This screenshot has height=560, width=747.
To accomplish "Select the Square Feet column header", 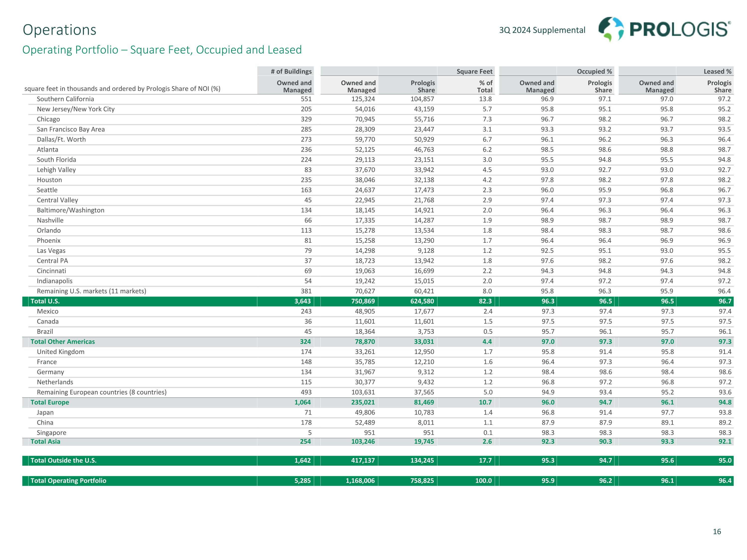I will [474, 71].
